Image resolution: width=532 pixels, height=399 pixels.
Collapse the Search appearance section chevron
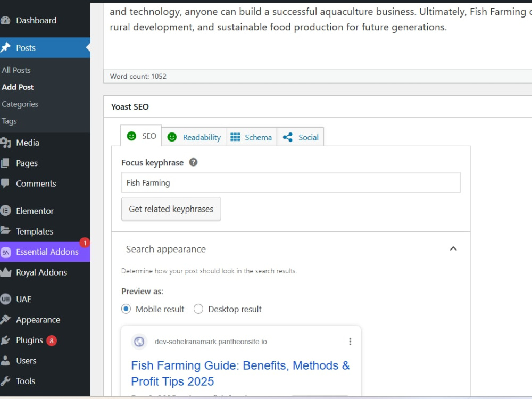point(453,248)
